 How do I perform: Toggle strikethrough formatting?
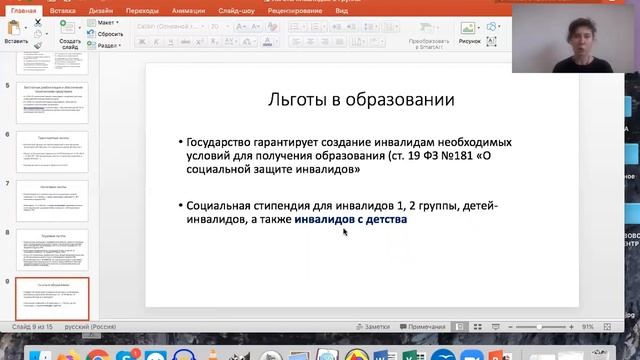(185, 42)
